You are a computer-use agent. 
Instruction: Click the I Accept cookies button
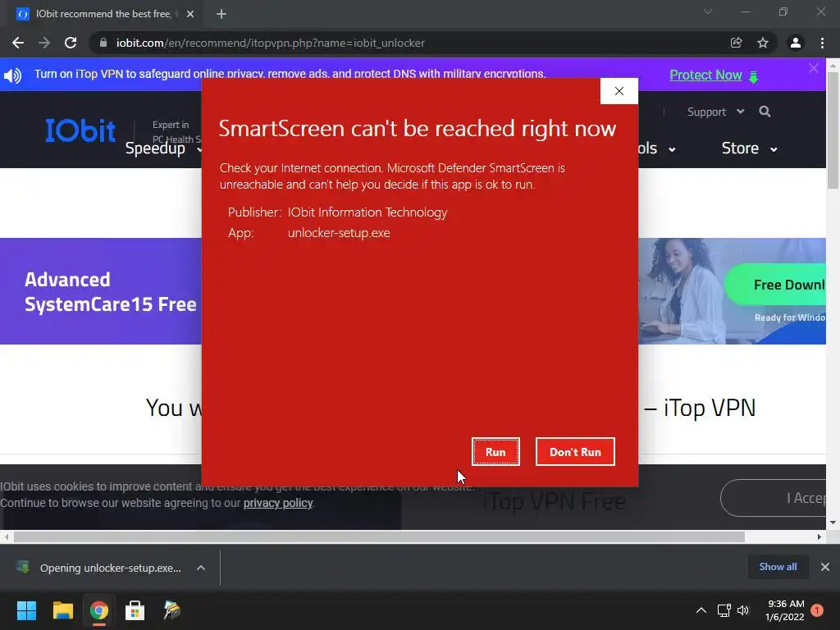point(774,498)
